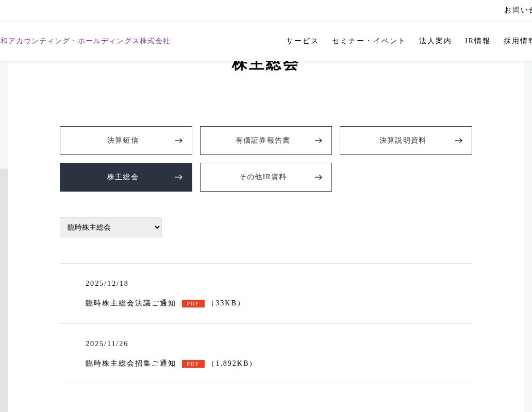Click the date 2025/12/18

(107, 284)
